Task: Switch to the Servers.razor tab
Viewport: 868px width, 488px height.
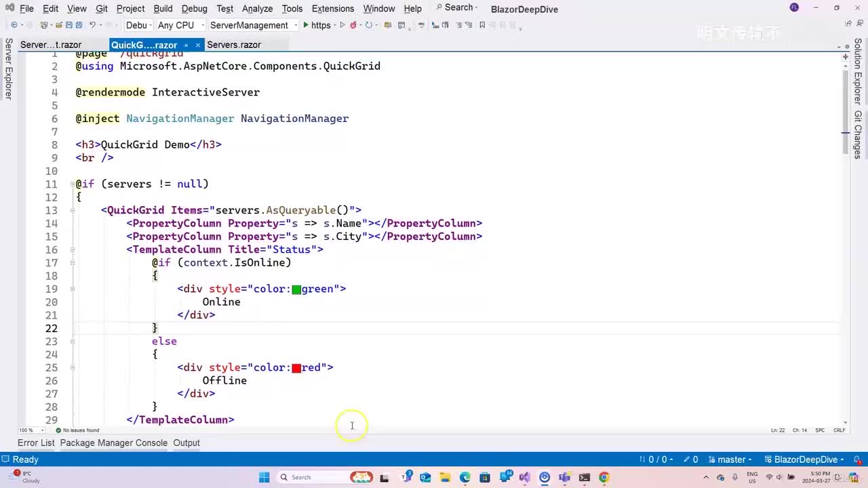Action: (234, 45)
